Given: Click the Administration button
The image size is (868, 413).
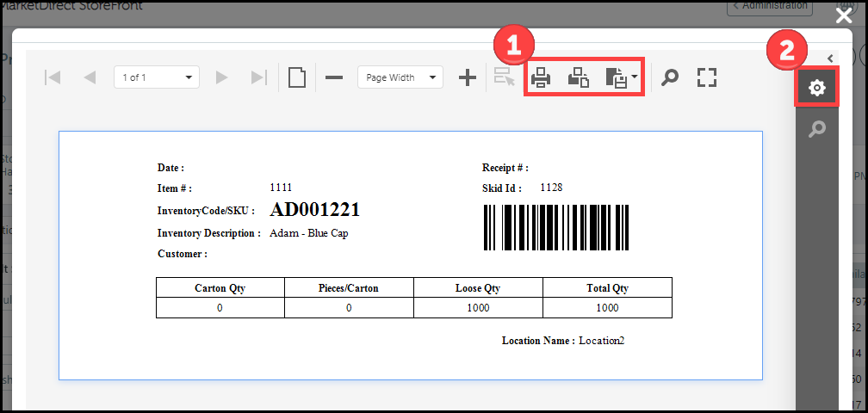Looking at the screenshot, I should point(770,6).
